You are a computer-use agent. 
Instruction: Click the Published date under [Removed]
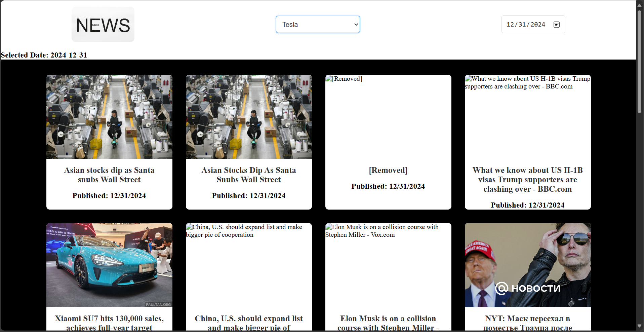tap(388, 186)
